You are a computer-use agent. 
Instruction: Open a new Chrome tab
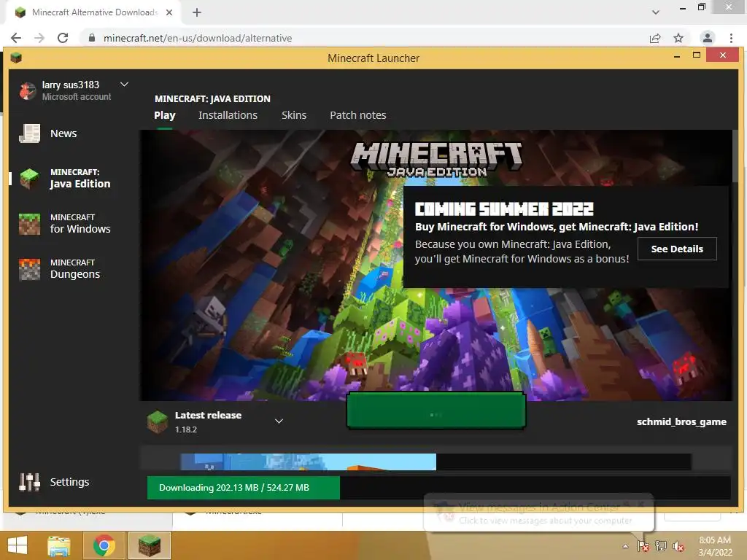click(x=197, y=12)
